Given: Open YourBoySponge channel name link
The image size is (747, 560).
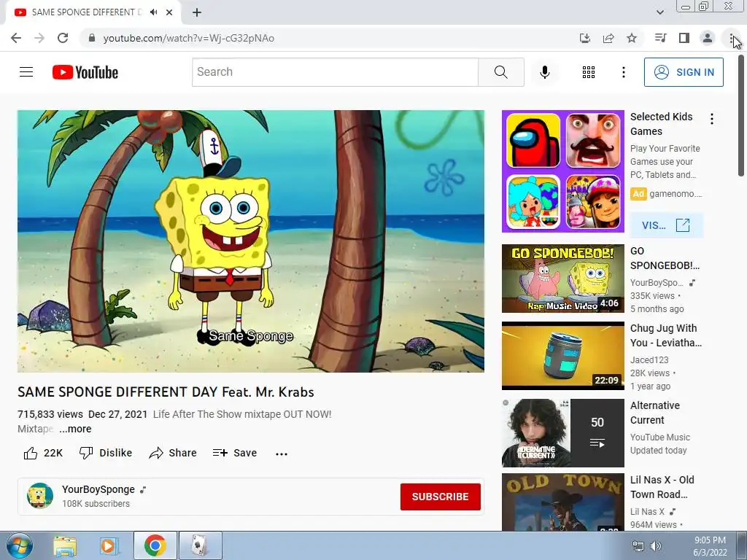Looking at the screenshot, I should point(98,489).
